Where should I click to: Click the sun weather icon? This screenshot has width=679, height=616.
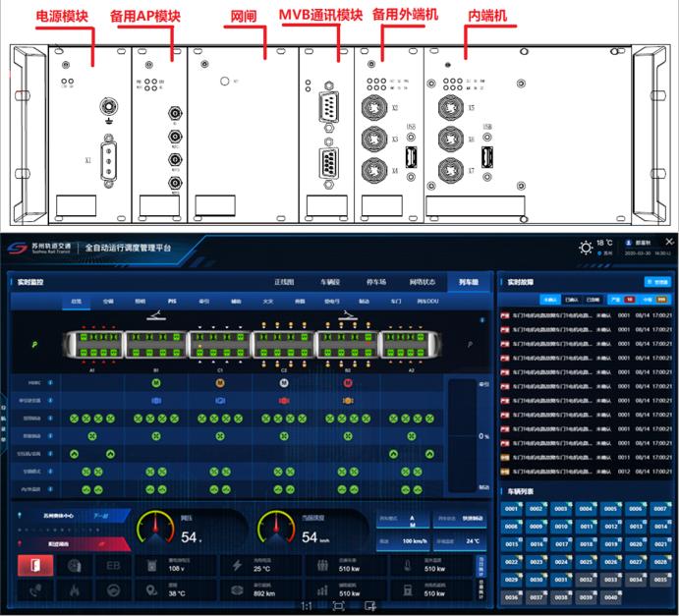[586, 248]
